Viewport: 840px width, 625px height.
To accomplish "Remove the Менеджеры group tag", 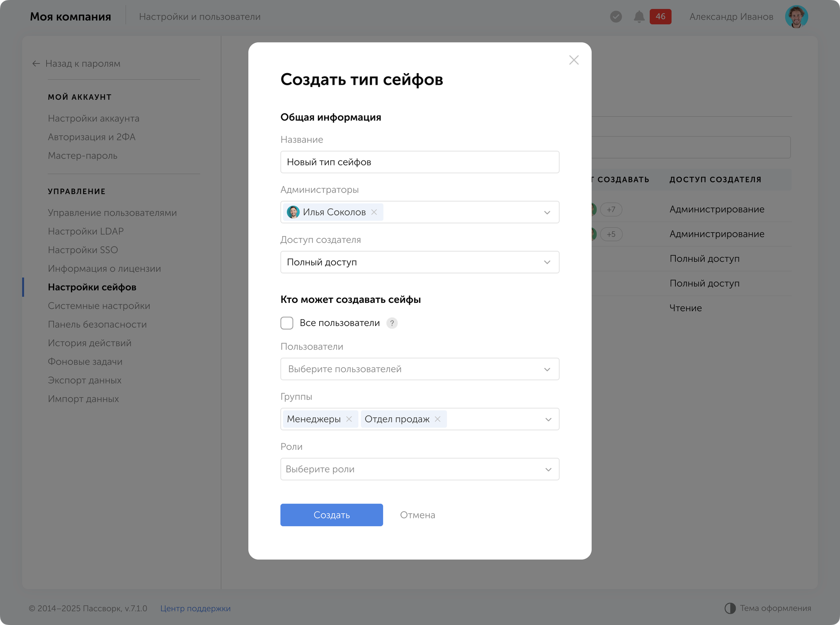I will coord(349,419).
